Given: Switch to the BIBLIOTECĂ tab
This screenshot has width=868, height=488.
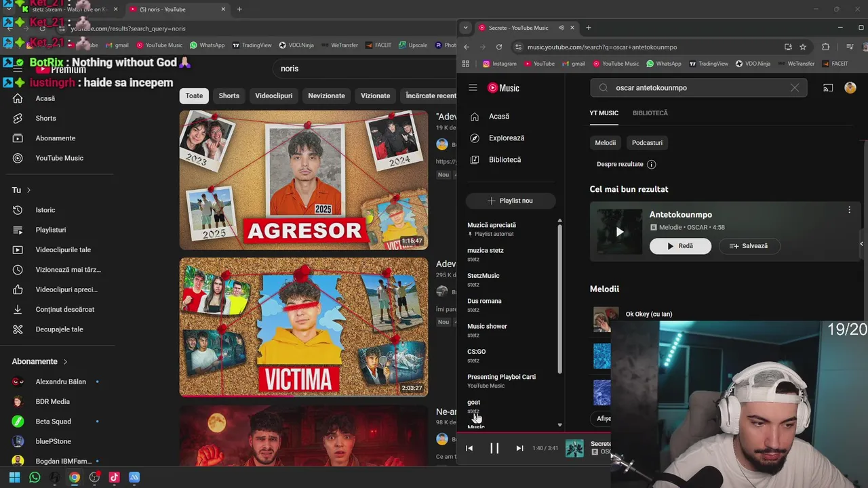Looking at the screenshot, I should tap(650, 113).
